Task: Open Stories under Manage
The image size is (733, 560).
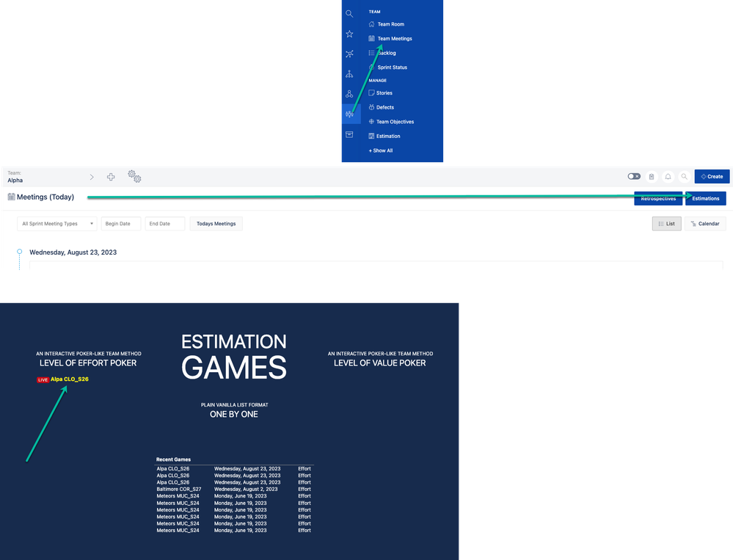Action: (x=381, y=92)
